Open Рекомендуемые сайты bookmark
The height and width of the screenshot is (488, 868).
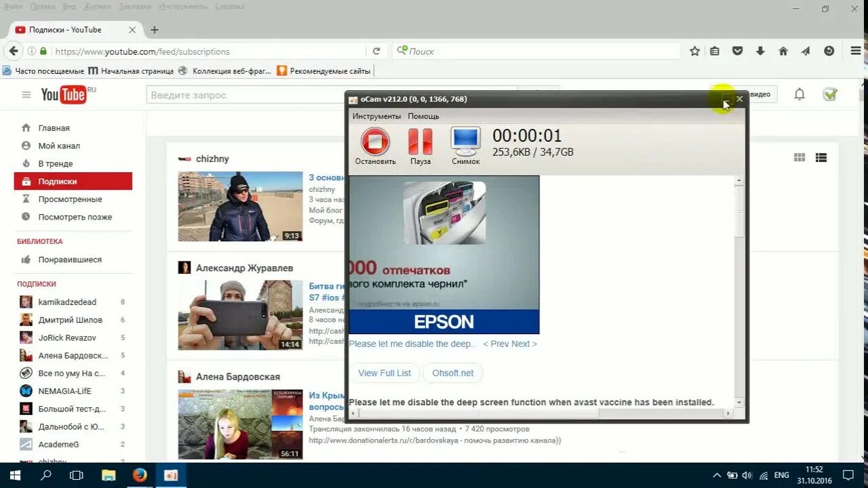pyautogui.click(x=324, y=70)
